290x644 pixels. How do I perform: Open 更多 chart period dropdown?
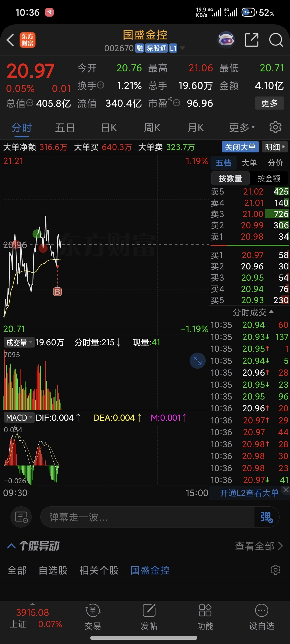242,128
